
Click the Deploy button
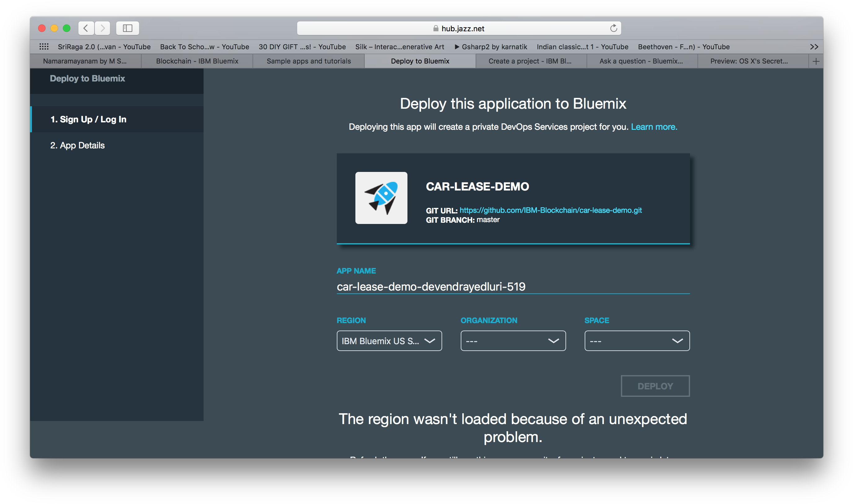coord(655,386)
